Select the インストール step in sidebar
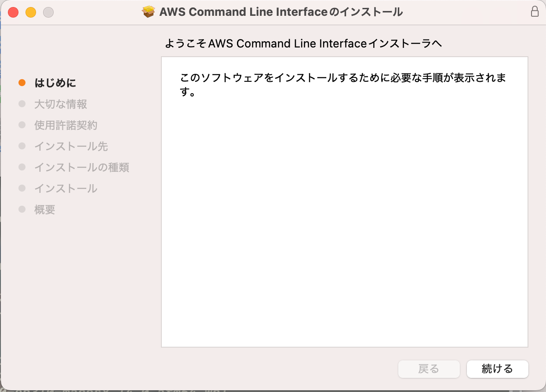The image size is (546, 392). point(66,189)
